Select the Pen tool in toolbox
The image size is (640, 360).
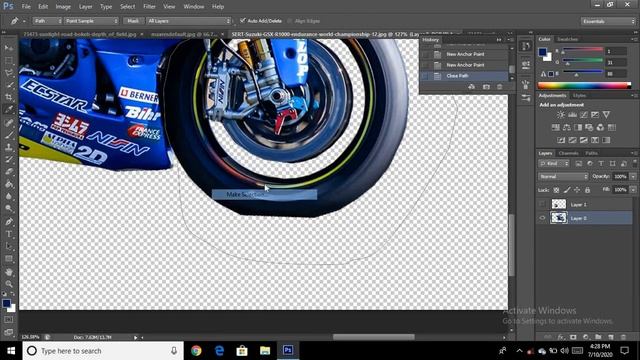click(9, 222)
